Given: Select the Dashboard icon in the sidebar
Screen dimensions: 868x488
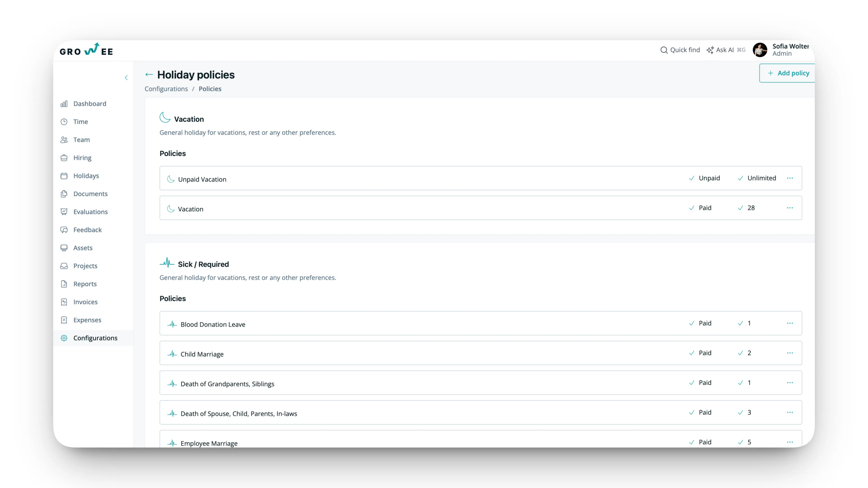Looking at the screenshot, I should [64, 104].
